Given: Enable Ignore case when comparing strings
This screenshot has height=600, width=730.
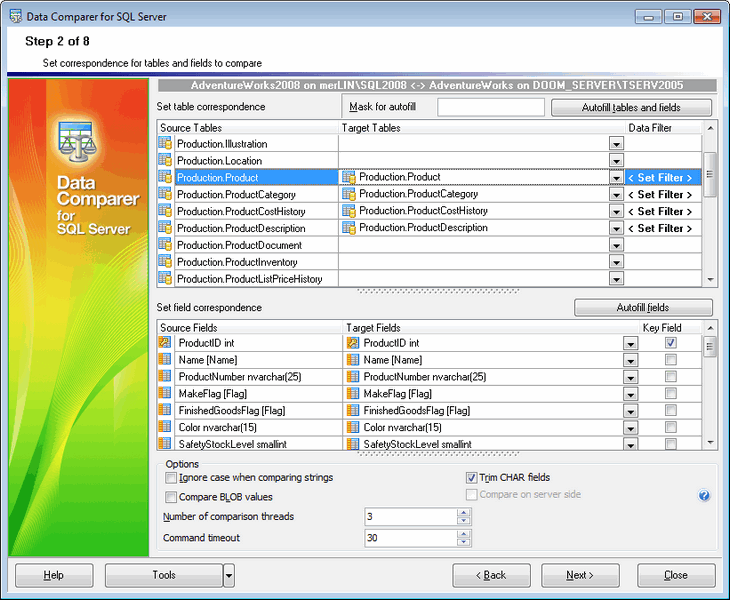Looking at the screenshot, I should 171,478.
